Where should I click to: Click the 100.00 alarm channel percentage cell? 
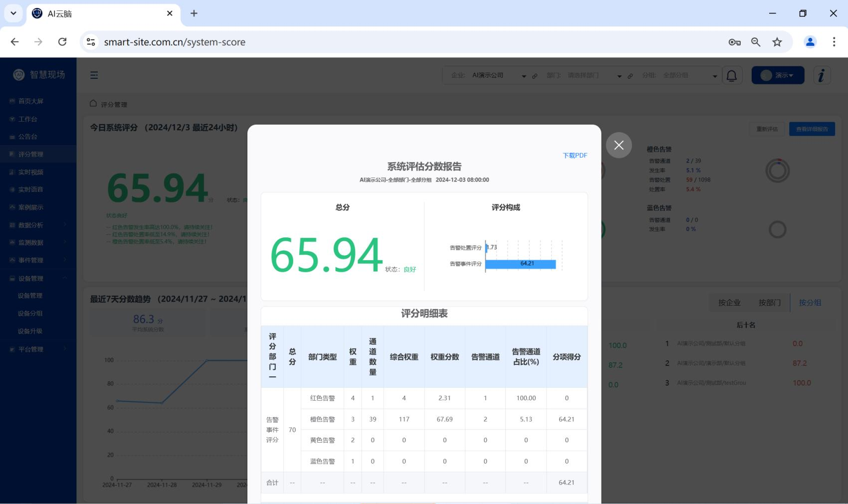click(526, 398)
